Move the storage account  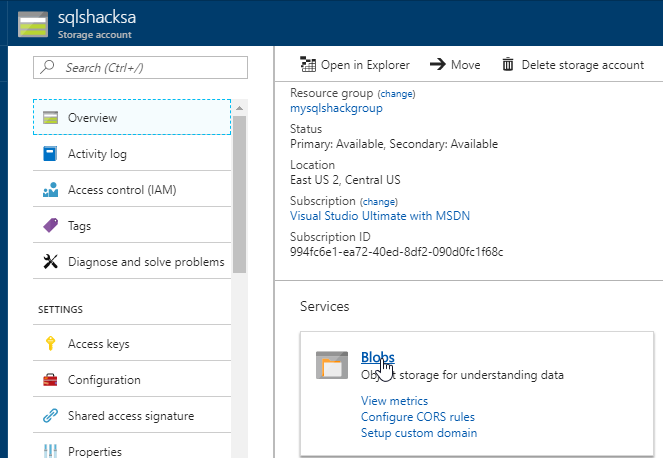point(455,65)
